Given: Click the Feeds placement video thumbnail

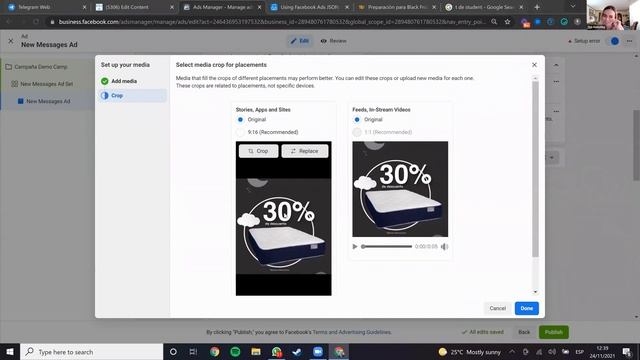Looking at the screenshot, I should tap(400, 189).
